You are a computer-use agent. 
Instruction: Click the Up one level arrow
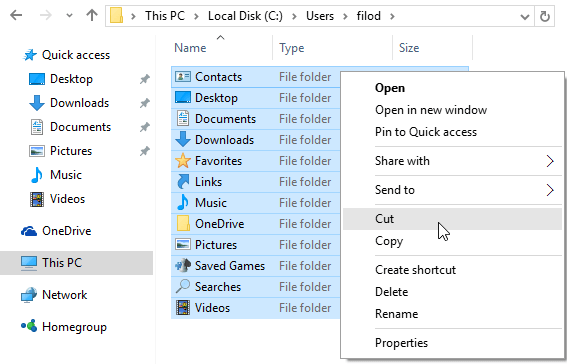(x=92, y=16)
